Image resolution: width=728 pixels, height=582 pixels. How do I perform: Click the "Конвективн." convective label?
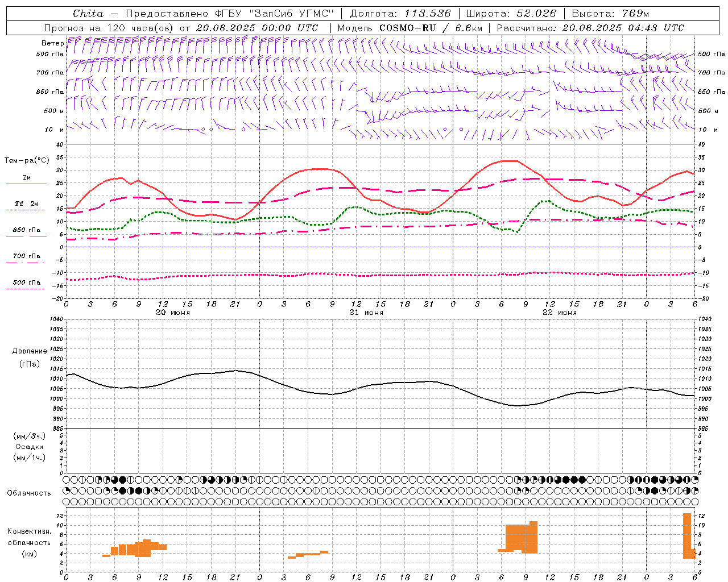click(x=30, y=531)
